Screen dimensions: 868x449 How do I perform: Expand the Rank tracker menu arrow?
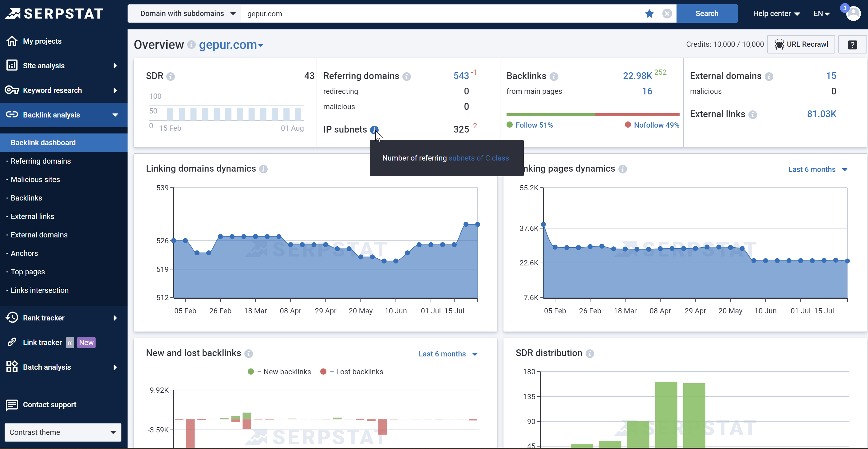[x=115, y=318]
